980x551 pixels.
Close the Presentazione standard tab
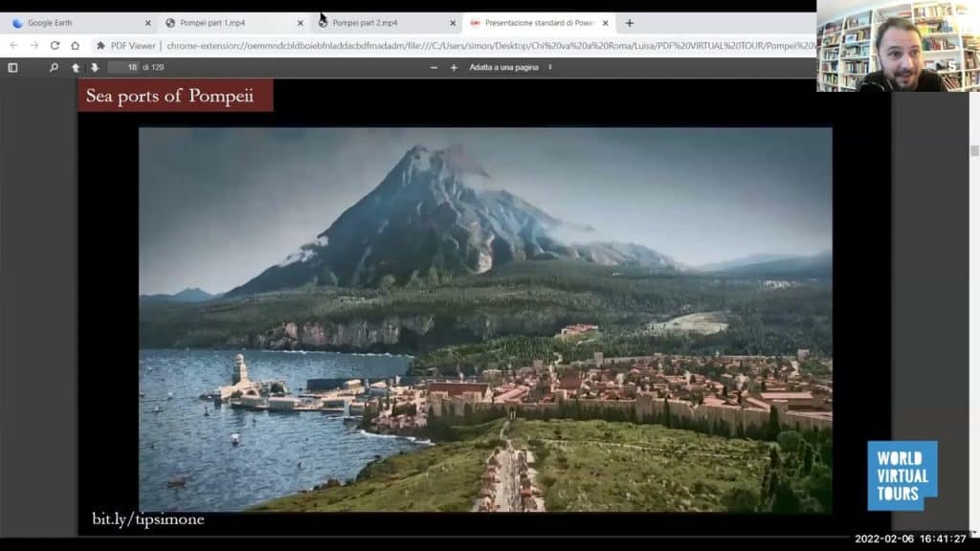pos(605,23)
